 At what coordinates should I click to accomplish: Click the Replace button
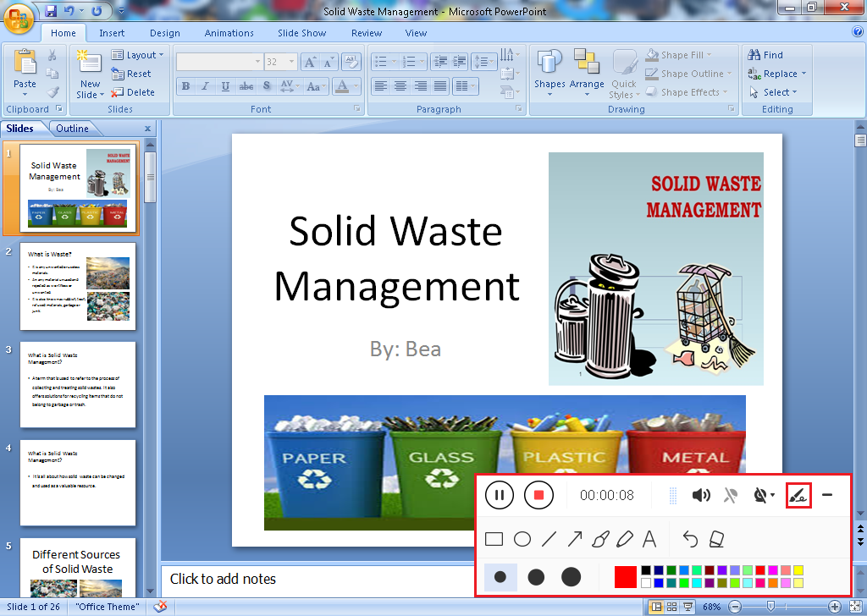777,74
